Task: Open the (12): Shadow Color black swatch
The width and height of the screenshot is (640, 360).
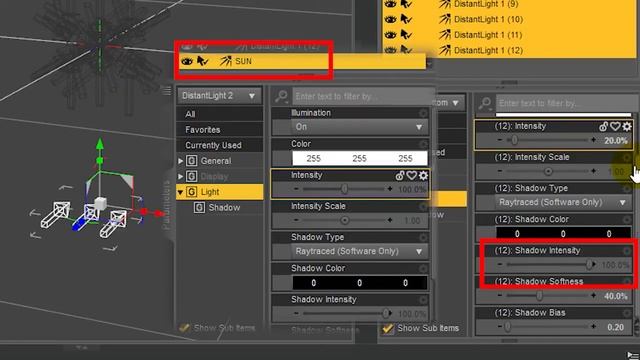Action: pos(563,233)
